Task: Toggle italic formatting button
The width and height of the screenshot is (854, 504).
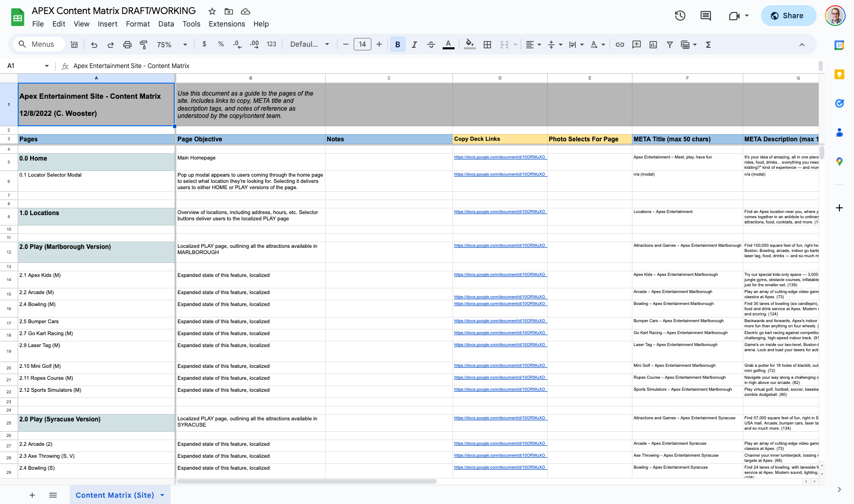Action: click(415, 45)
